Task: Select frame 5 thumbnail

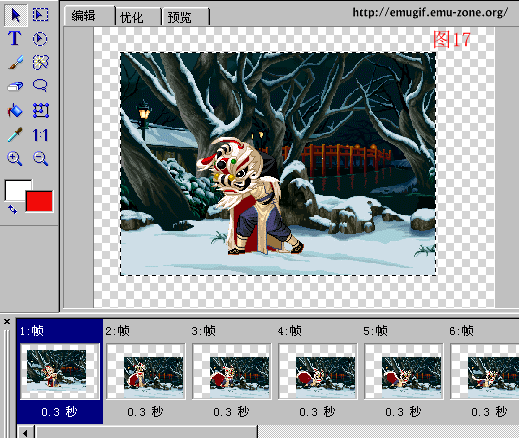Action: [404, 371]
